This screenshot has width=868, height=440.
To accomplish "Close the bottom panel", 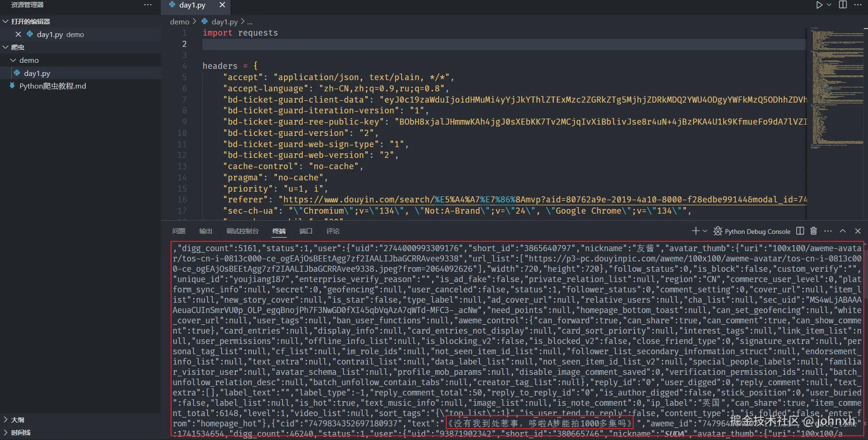I will pyautogui.click(x=858, y=231).
